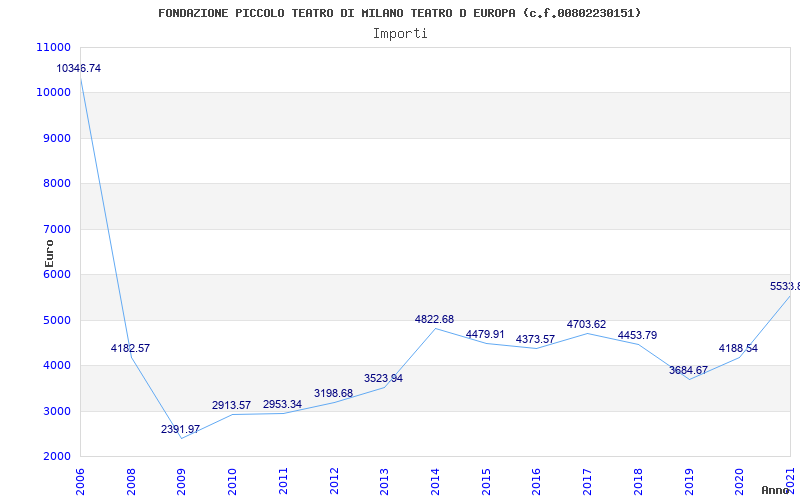Click the 7000 y-axis tick
The image size is (800, 500).
(x=55, y=230)
